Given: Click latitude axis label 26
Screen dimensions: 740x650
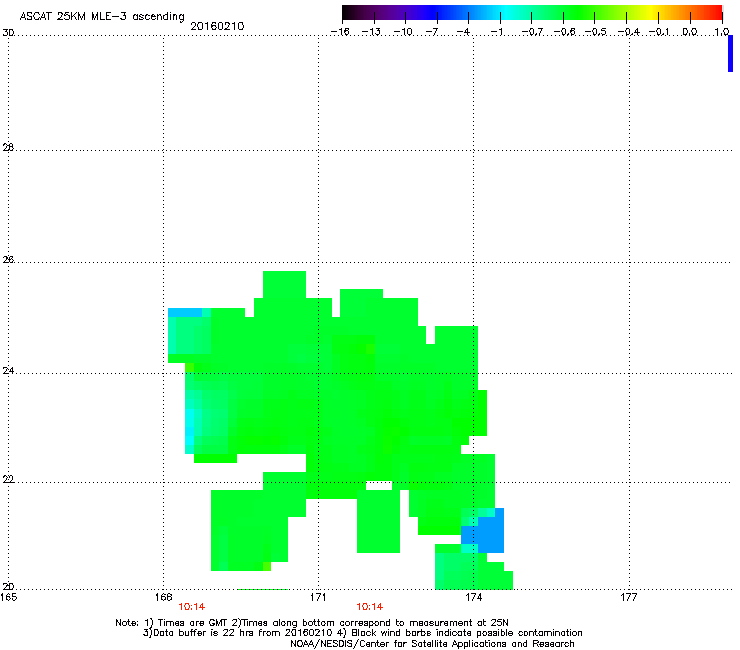Looking at the screenshot, I should click(8, 260).
